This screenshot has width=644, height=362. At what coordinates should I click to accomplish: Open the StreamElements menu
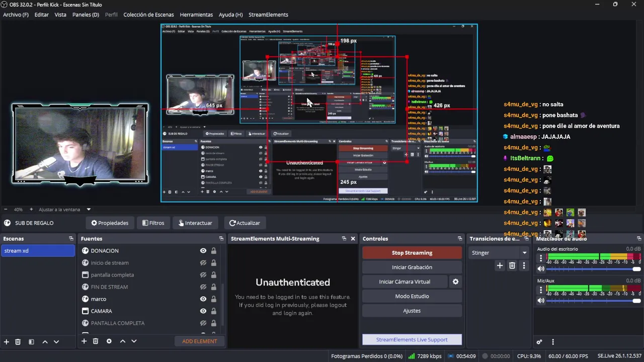tap(268, 15)
